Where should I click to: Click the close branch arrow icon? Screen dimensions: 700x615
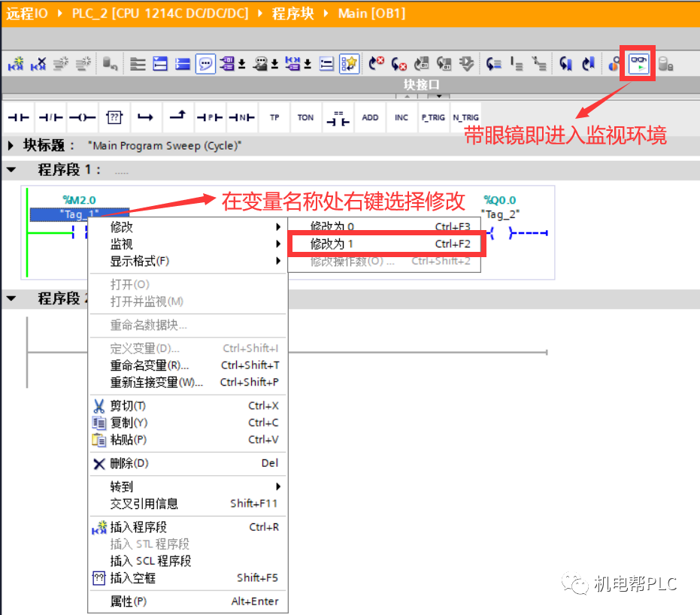click(x=177, y=116)
